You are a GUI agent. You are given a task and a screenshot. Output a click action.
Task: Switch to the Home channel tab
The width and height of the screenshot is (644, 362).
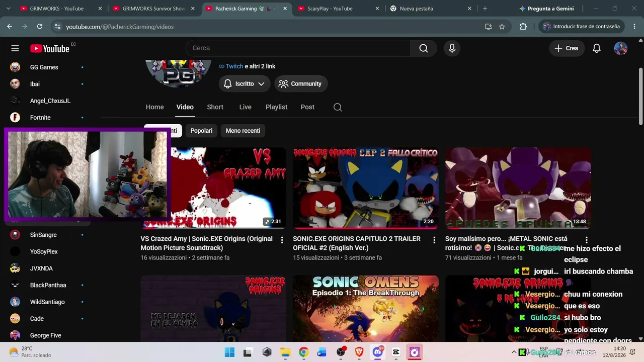pos(155,107)
